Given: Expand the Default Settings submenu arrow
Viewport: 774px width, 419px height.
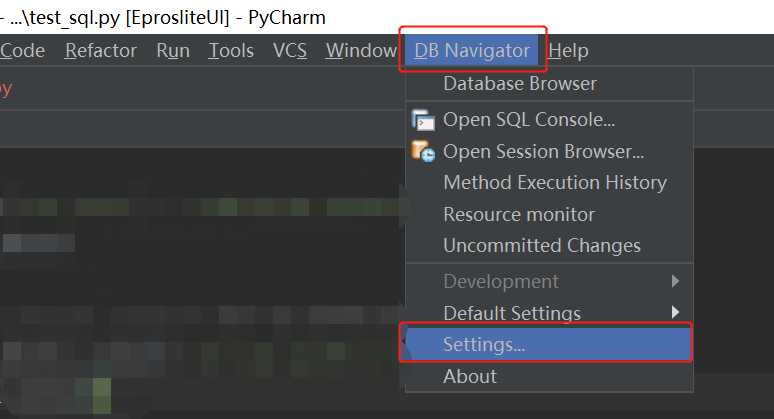Looking at the screenshot, I should coord(676,312).
